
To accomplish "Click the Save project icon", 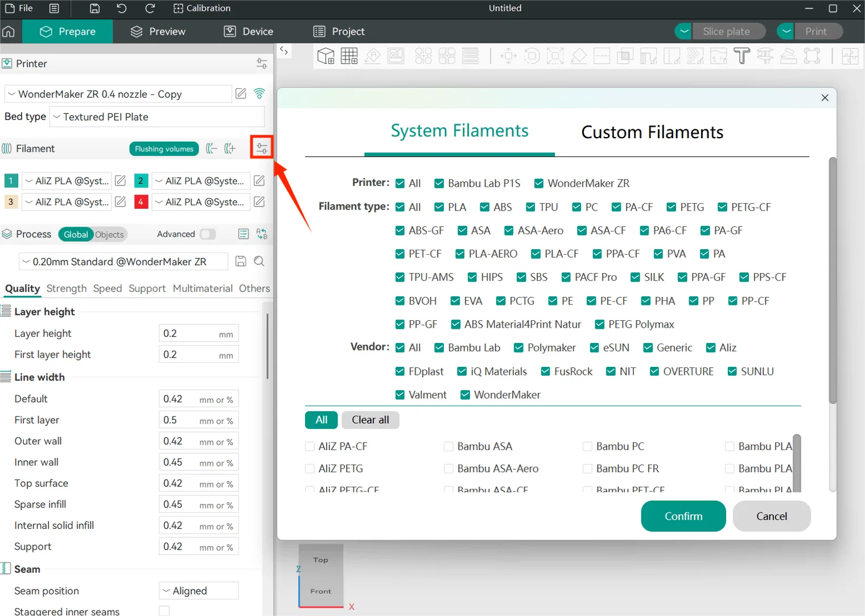I will 95,9.
